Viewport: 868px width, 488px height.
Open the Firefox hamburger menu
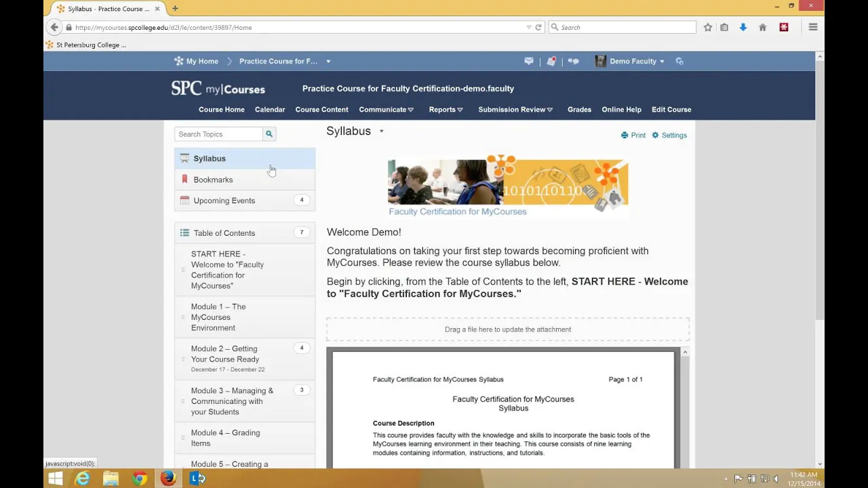pos(813,27)
